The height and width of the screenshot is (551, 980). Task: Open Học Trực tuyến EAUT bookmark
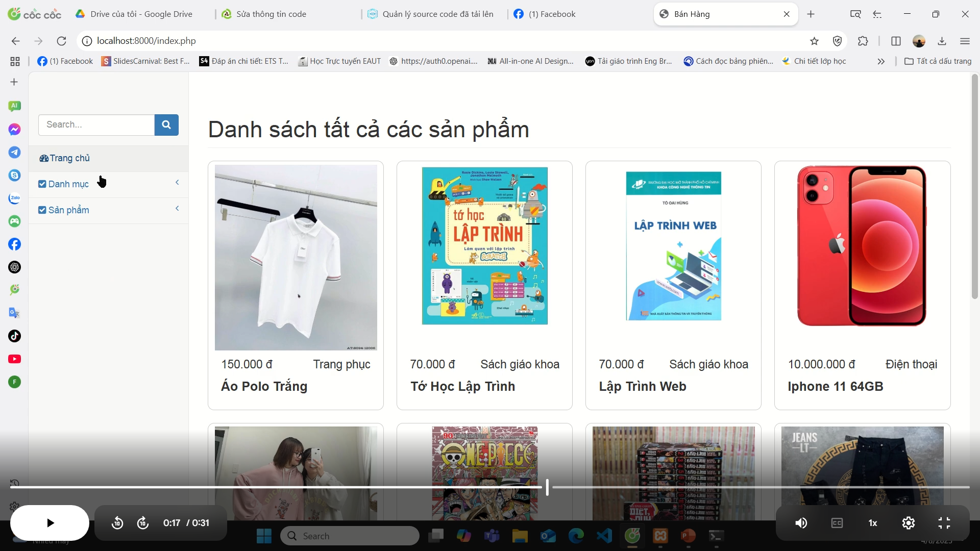click(340, 61)
